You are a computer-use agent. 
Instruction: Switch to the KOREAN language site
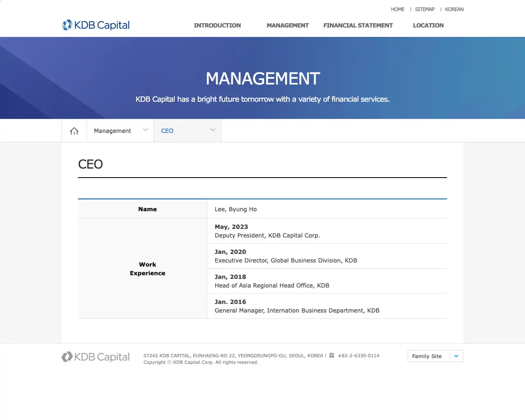pos(454,9)
